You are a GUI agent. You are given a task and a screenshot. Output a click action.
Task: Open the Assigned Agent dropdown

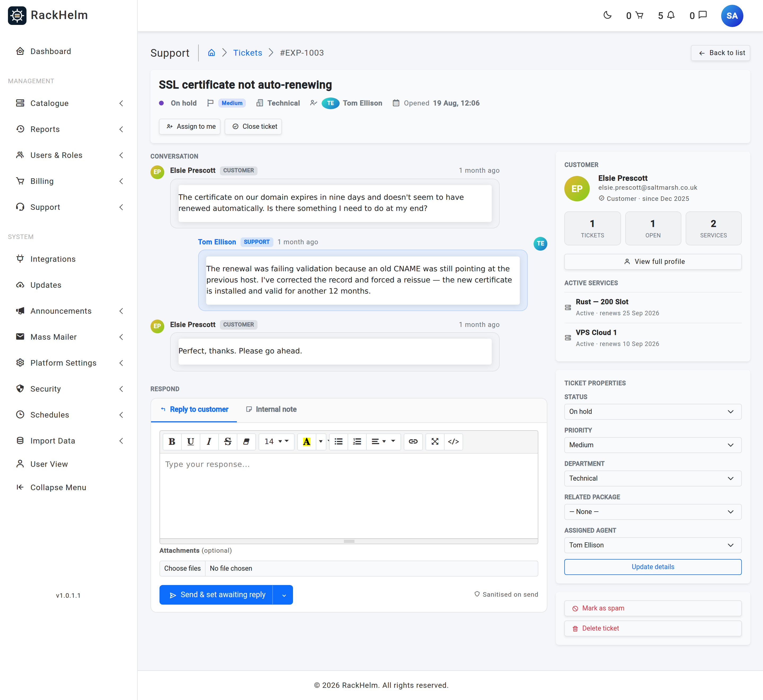[653, 545]
